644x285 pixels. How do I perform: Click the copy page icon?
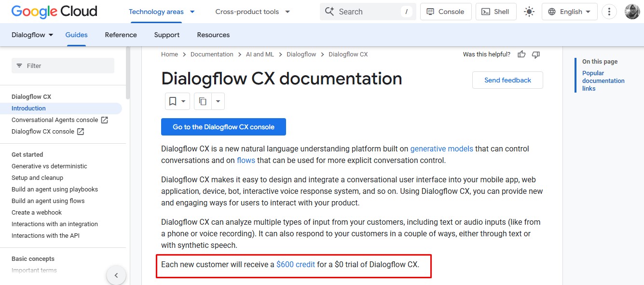click(203, 101)
